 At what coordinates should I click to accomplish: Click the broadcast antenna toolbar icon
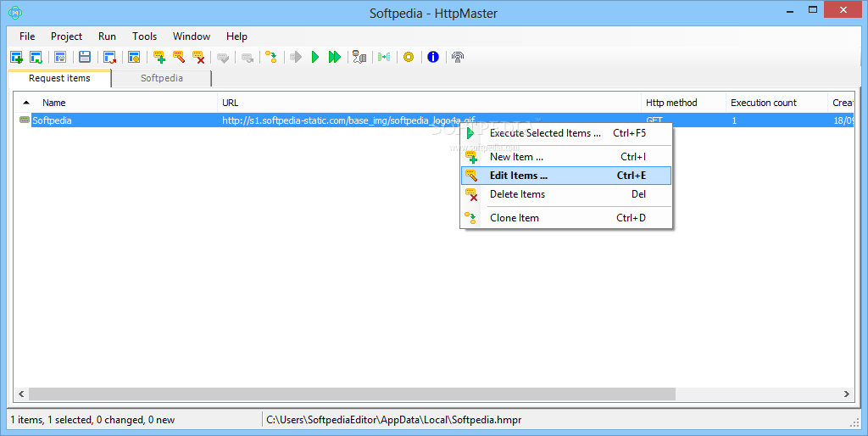pyautogui.click(x=457, y=57)
